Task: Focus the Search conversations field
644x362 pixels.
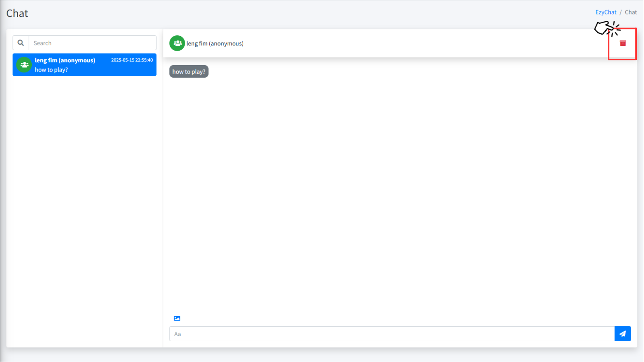Action: coord(92,43)
